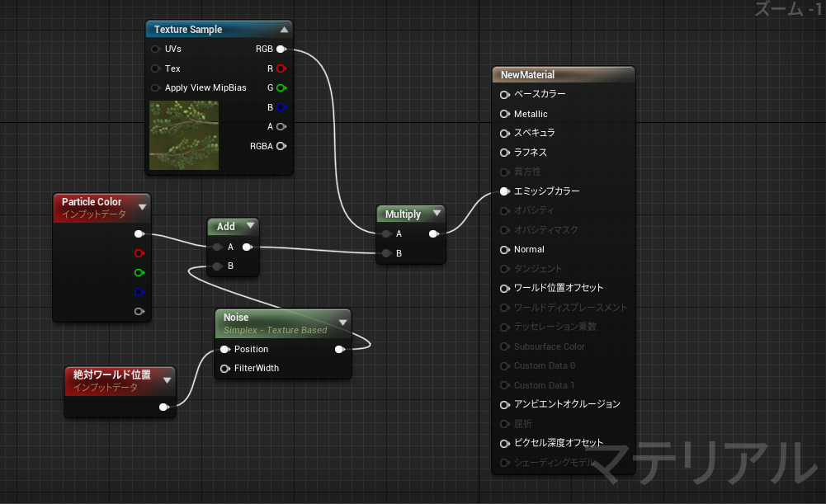The image size is (826, 504).
Task: Select the Particle Color node title
Action: (92, 202)
